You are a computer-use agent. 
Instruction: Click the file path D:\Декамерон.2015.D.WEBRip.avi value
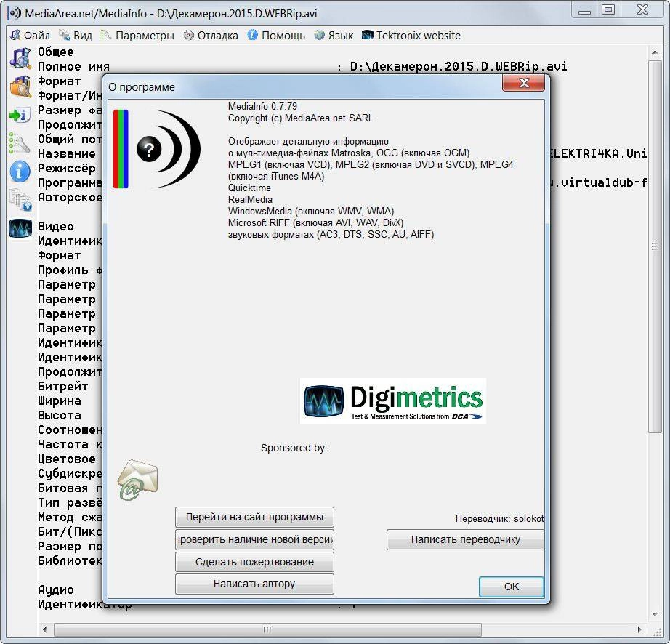coord(459,67)
